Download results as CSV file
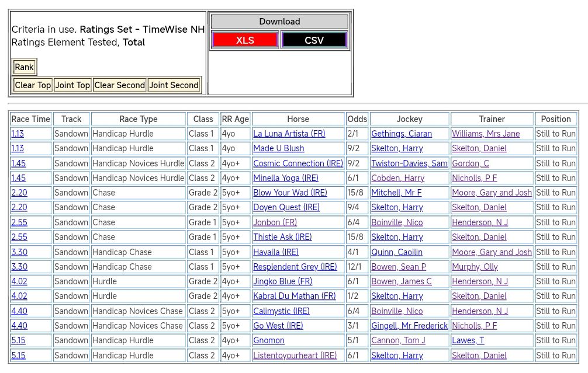 [x=314, y=40]
